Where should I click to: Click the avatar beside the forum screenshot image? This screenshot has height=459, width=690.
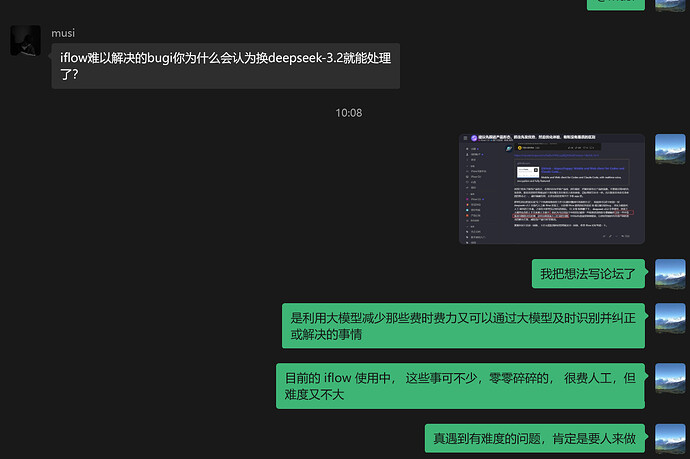pyautogui.click(x=670, y=147)
